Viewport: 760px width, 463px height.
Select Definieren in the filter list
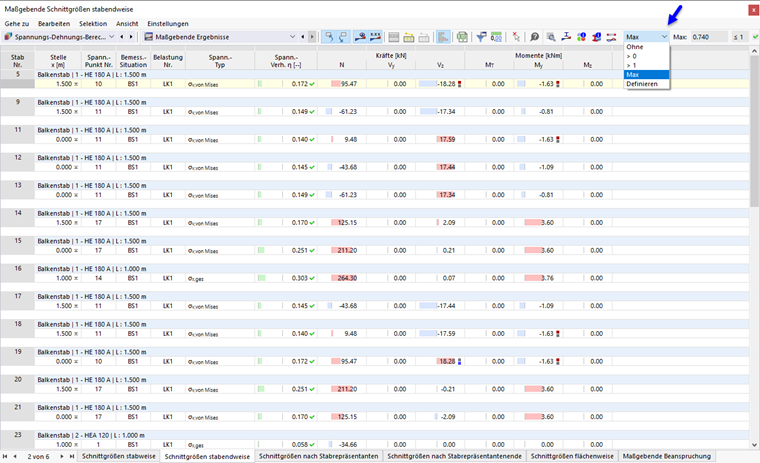coord(647,84)
